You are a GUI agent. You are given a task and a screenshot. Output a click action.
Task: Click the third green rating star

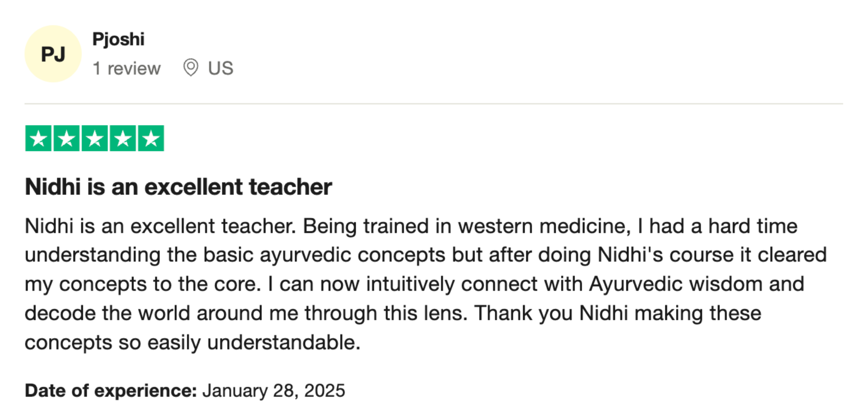(x=95, y=138)
